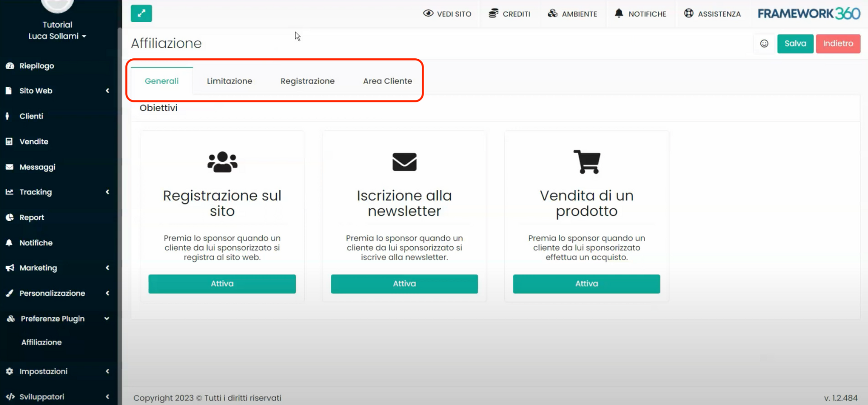Viewport: 868px width, 405px height.
Task: Open the Affiliazione submenu item in sidebar
Action: pos(42,342)
